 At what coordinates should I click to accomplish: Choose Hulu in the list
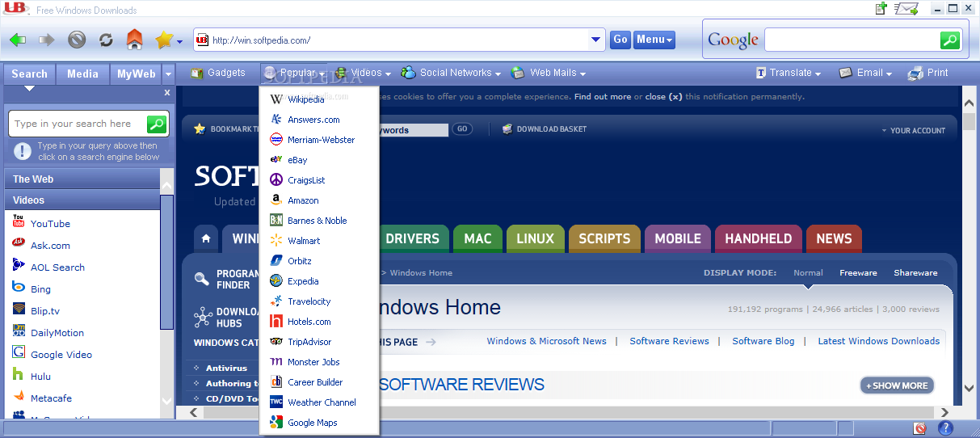click(40, 376)
